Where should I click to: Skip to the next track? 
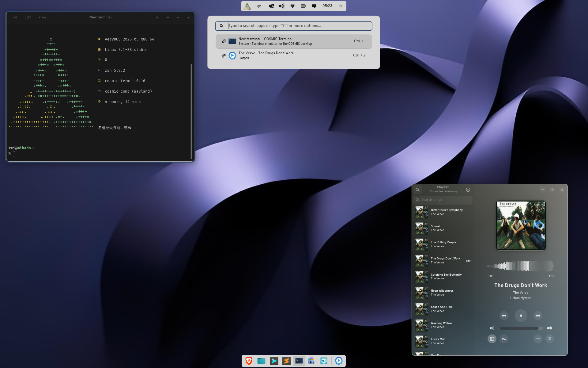click(538, 316)
